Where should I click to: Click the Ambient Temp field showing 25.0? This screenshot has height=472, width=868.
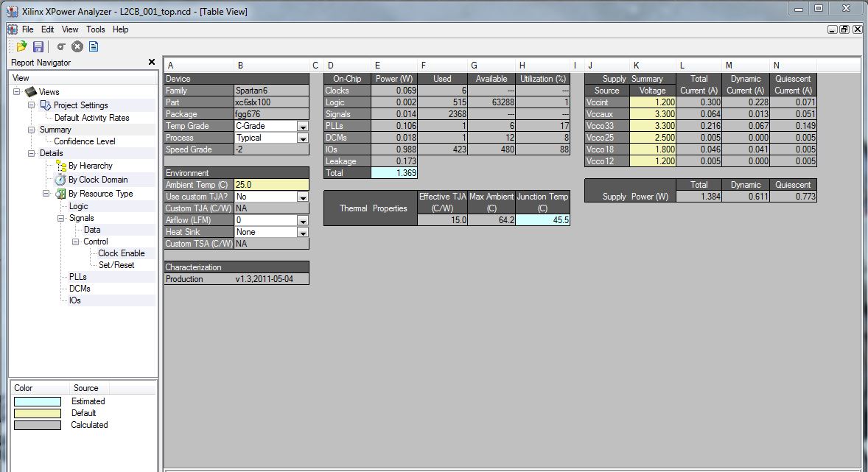[x=271, y=185]
